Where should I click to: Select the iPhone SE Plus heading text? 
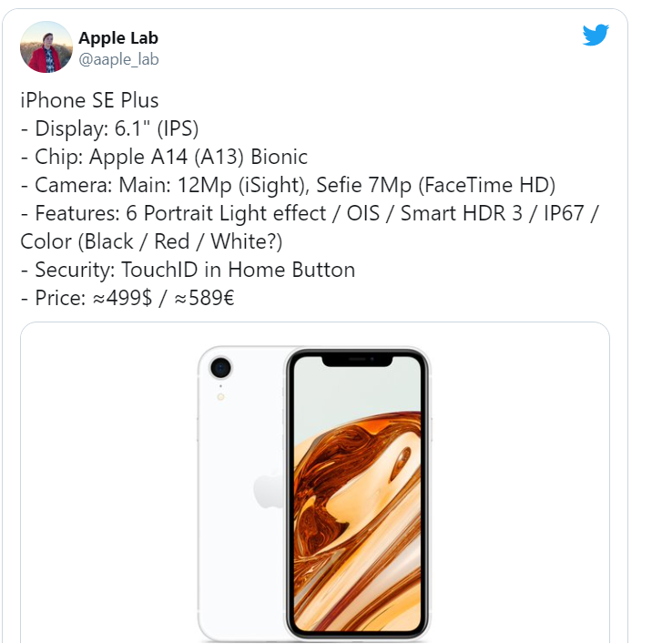coord(89,100)
